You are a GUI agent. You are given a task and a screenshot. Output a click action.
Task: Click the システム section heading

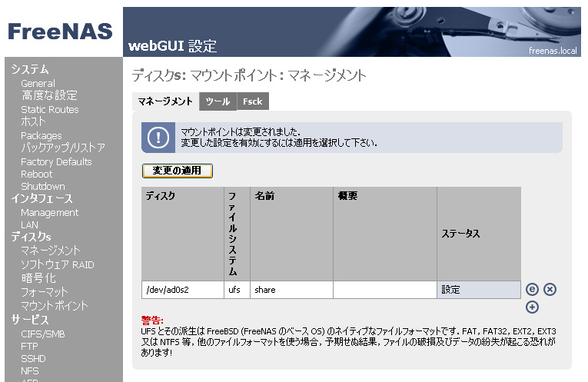click(30, 69)
